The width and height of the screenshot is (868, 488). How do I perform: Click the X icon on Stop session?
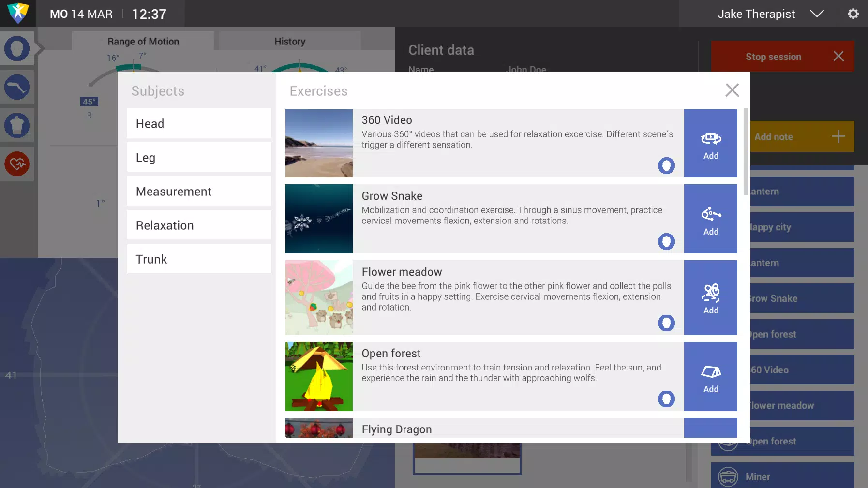tap(838, 57)
